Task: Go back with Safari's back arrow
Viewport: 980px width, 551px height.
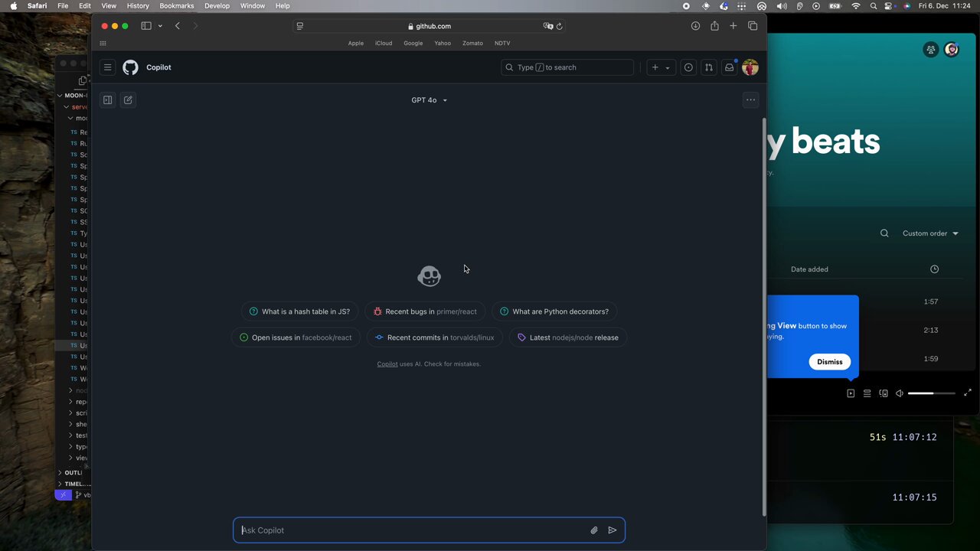Action: 178,26
